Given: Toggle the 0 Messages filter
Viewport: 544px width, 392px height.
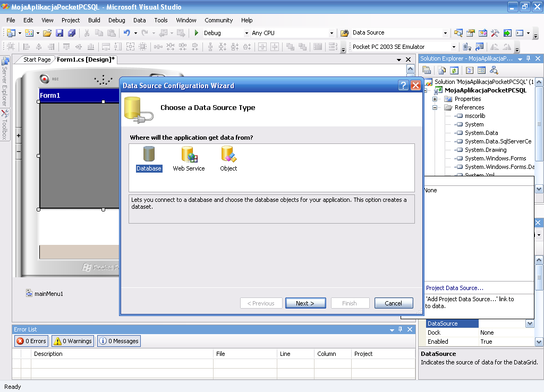Looking at the screenshot, I should [119, 341].
